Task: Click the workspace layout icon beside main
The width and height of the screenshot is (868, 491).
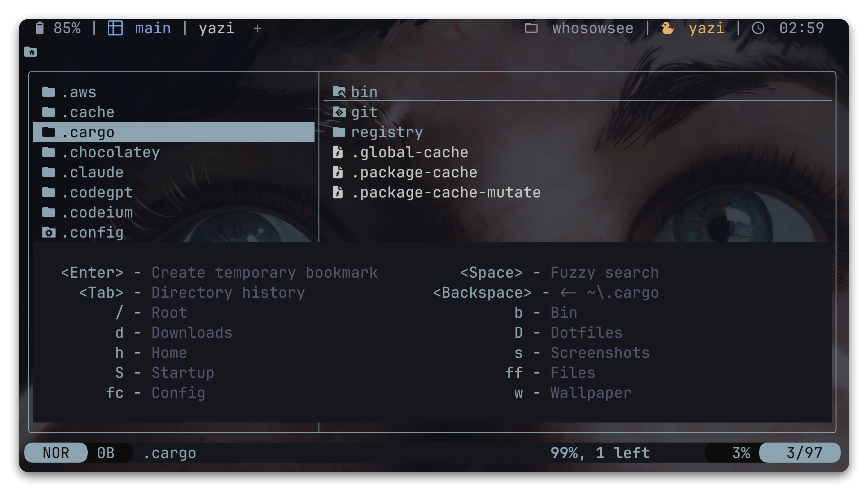Action: pos(115,28)
